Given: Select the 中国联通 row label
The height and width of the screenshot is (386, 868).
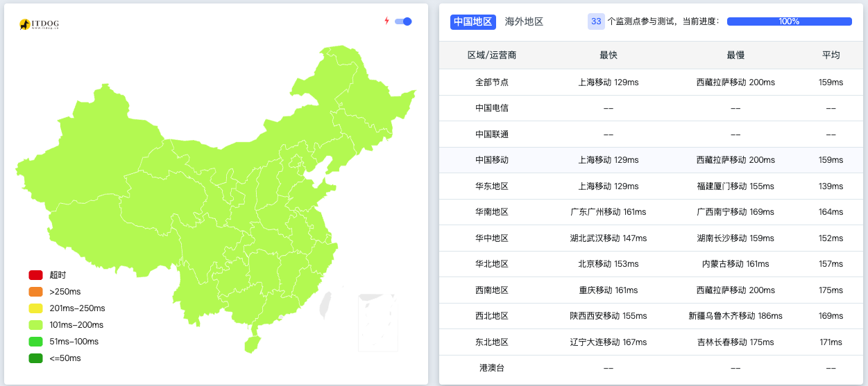Looking at the screenshot, I should pos(492,134).
